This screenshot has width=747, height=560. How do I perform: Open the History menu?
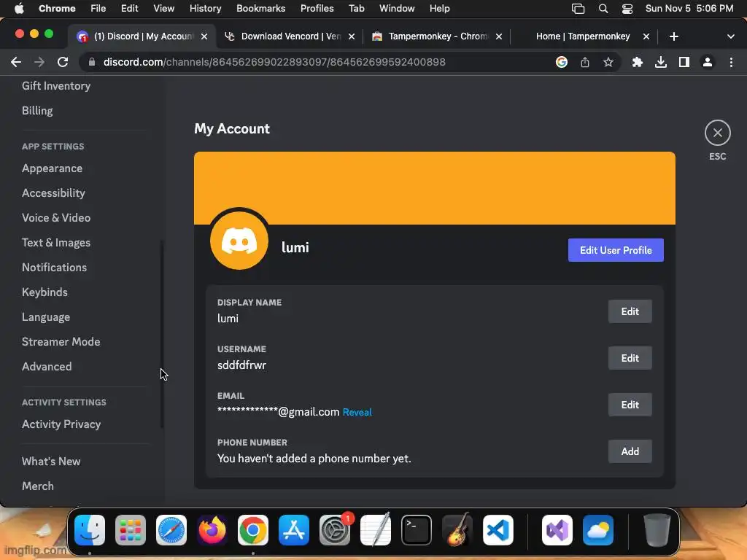click(x=205, y=9)
